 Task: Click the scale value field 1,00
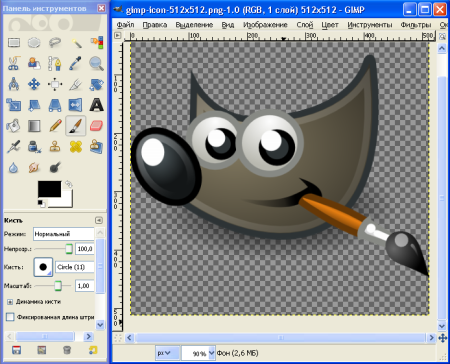pos(85,286)
